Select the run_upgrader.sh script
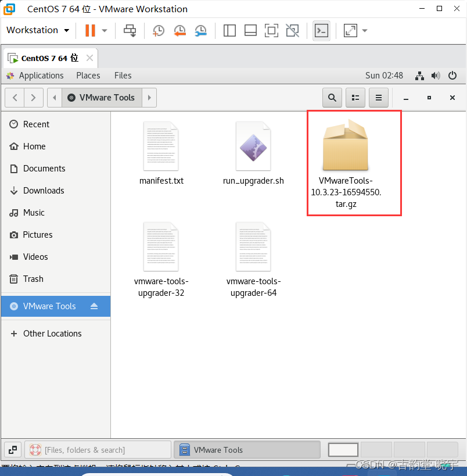 click(x=253, y=153)
